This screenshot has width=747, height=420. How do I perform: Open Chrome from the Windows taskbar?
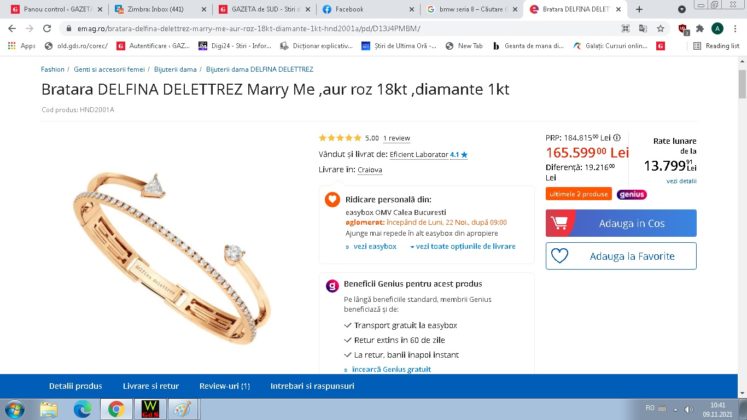[x=116, y=409]
